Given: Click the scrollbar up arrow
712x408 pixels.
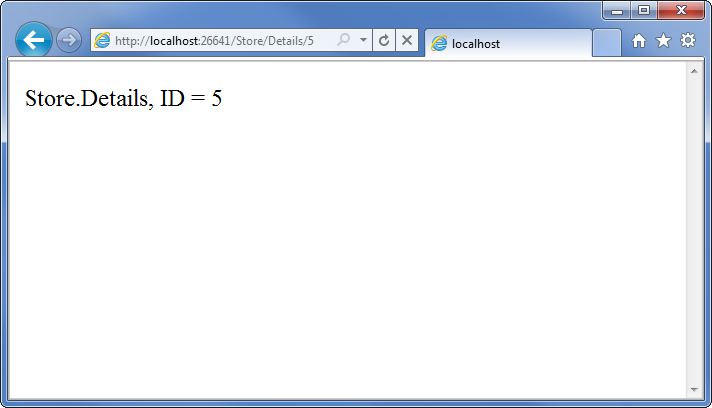Looking at the screenshot, I should point(694,71).
